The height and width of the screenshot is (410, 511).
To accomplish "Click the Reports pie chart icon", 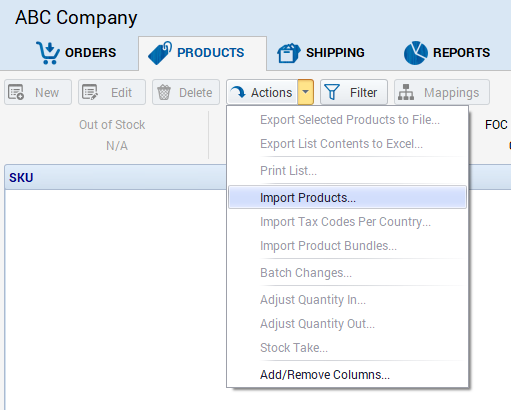I will tap(416, 53).
